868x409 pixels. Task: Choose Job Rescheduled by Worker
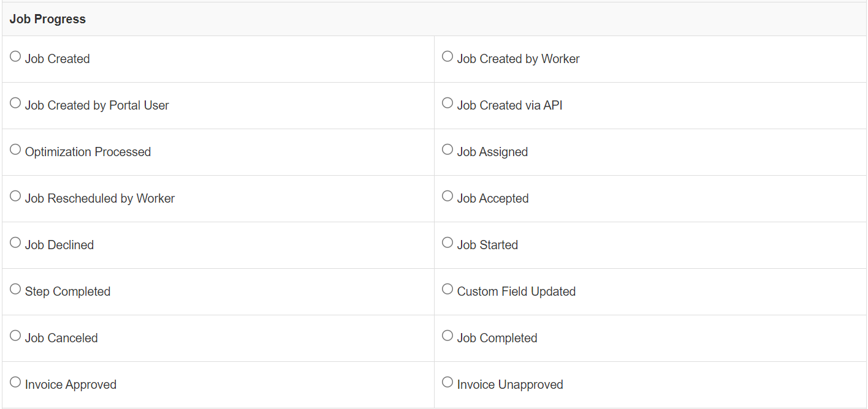tap(15, 195)
